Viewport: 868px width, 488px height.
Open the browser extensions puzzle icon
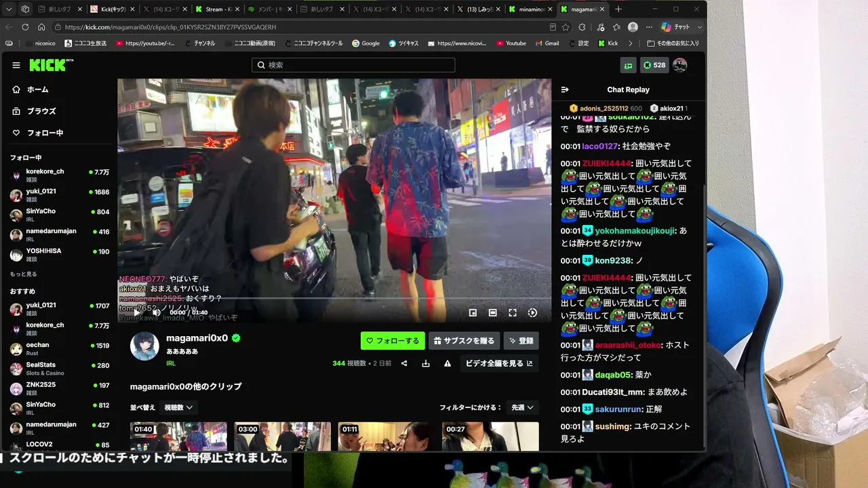click(x=582, y=27)
